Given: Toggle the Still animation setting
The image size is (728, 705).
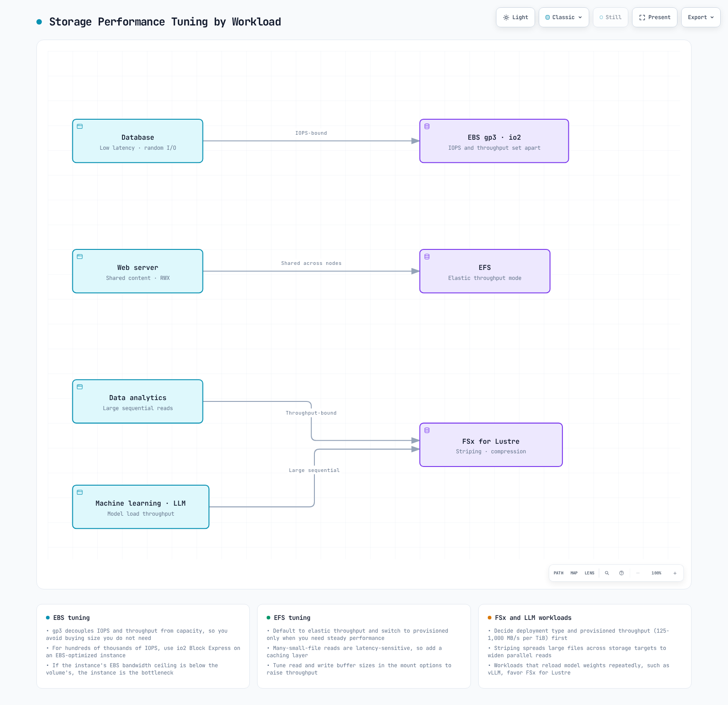Looking at the screenshot, I should [611, 17].
